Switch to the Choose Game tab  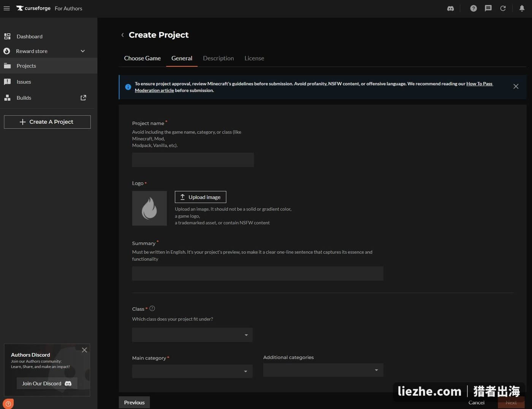(142, 58)
